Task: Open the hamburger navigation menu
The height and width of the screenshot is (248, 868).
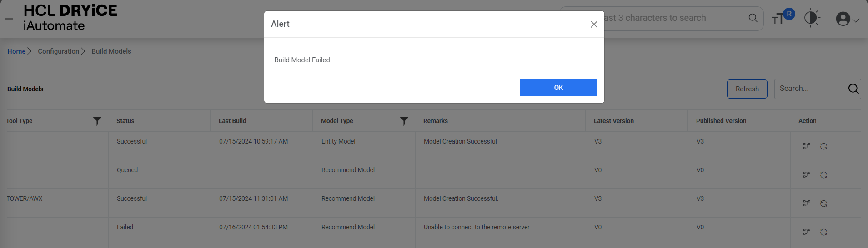Action: pos(8,19)
